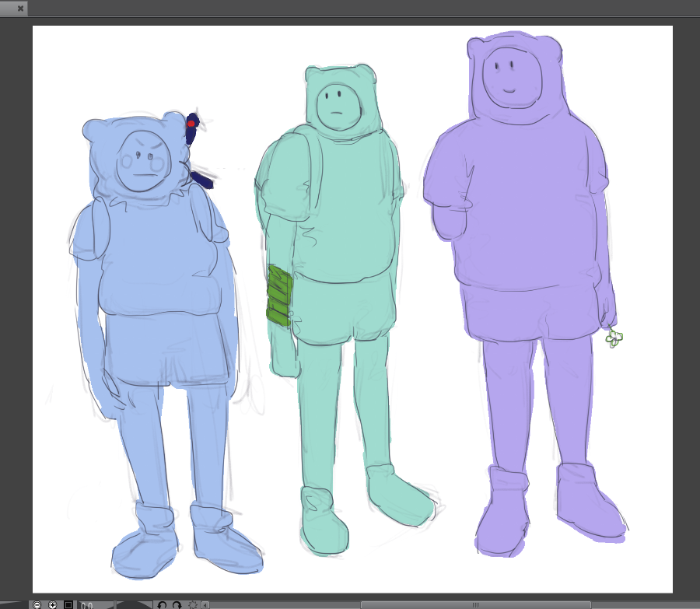Click the zoom out magnifier icon
The width and height of the screenshot is (700, 609).
[x=37, y=604]
